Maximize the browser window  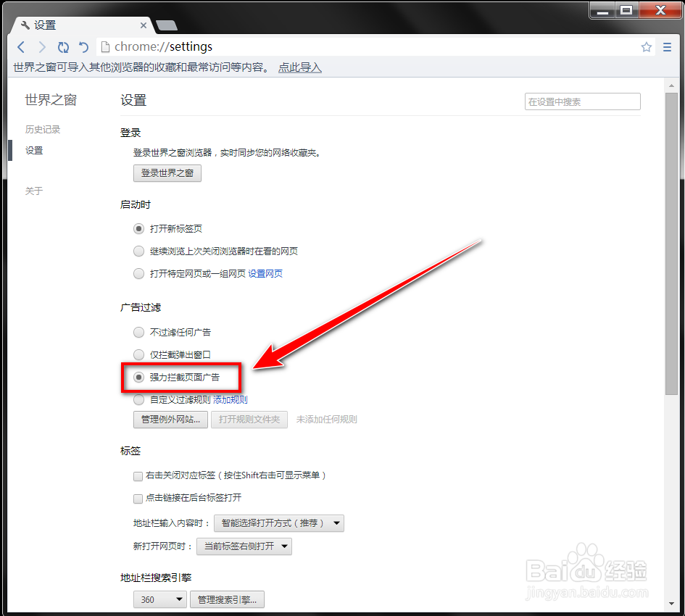click(x=627, y=10)
